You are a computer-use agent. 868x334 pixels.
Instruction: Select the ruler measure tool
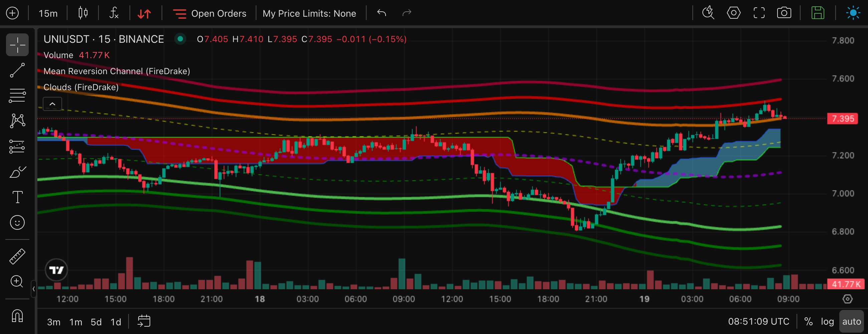[17, 257]
